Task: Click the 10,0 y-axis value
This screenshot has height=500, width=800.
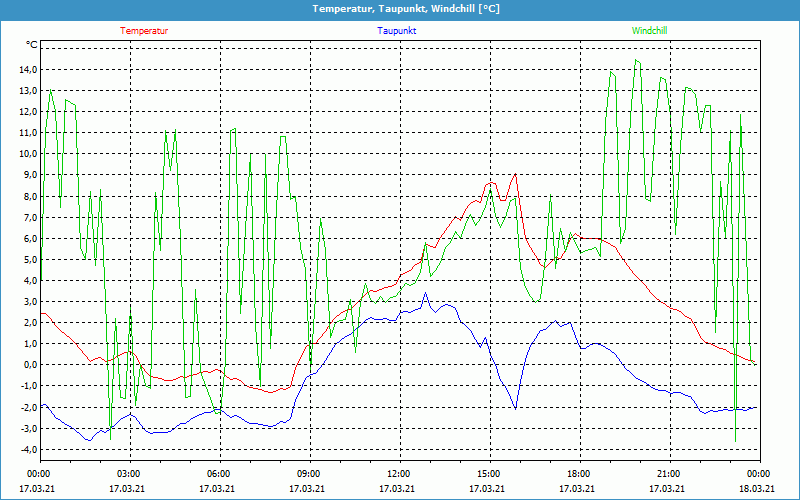Action: click(x=29, y=154)
